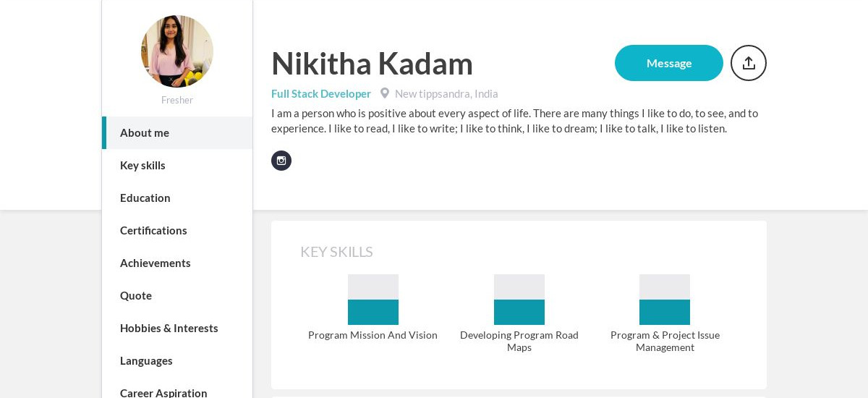The width and height of the screenshot is (868, 398).
Task: Open the Education section
Action: 177,198
